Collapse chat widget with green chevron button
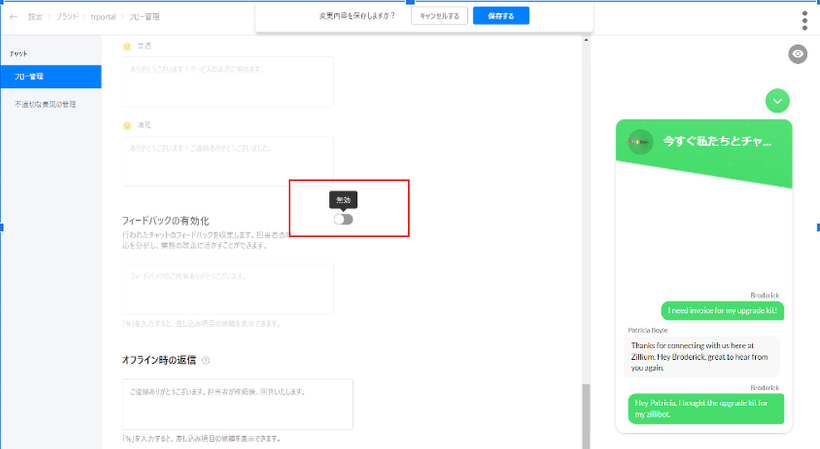Image resolution: width=820 pixels, height=449 pixels. [777, 100]
